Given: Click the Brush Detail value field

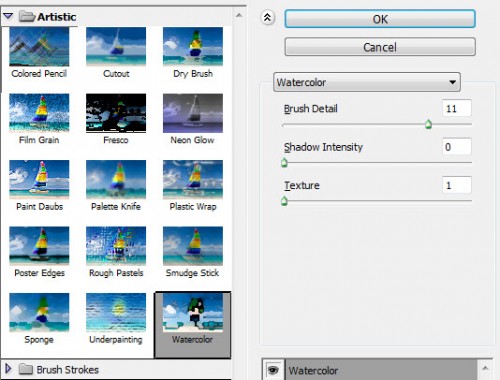Looking at the screenshot, I should click(457, 108).
